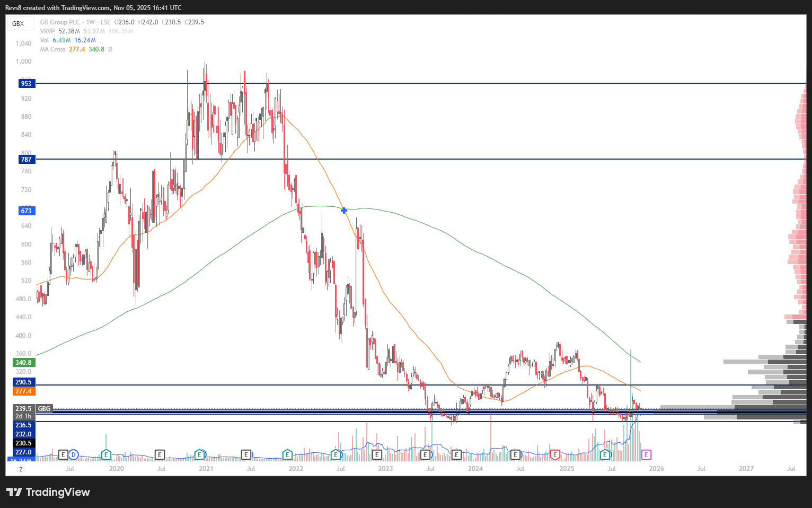Click the 787 horizontal line price label
The width and height of the screenshot is (812, 508).
tap(26, 159)
